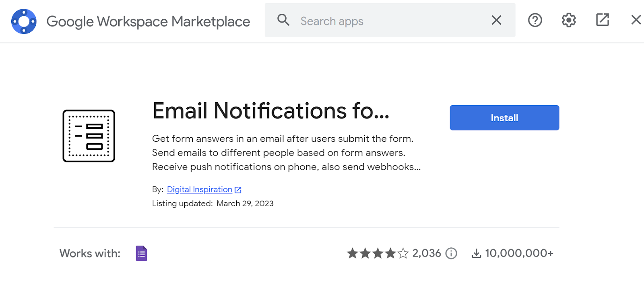Click the Email Notifications app icon
Image resolution: width=644 pixels, height=286 pixels.
pyautogui.click(x=89, y=136)
